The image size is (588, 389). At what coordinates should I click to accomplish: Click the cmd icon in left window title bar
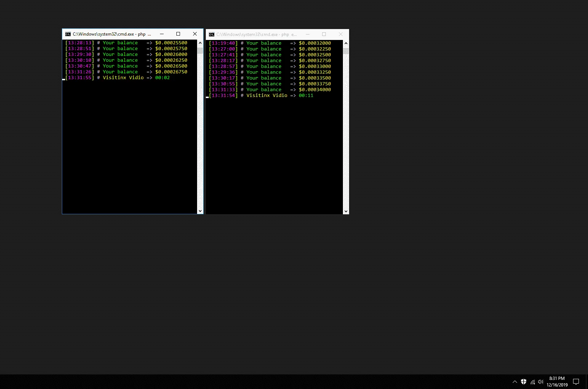point(68,34)
